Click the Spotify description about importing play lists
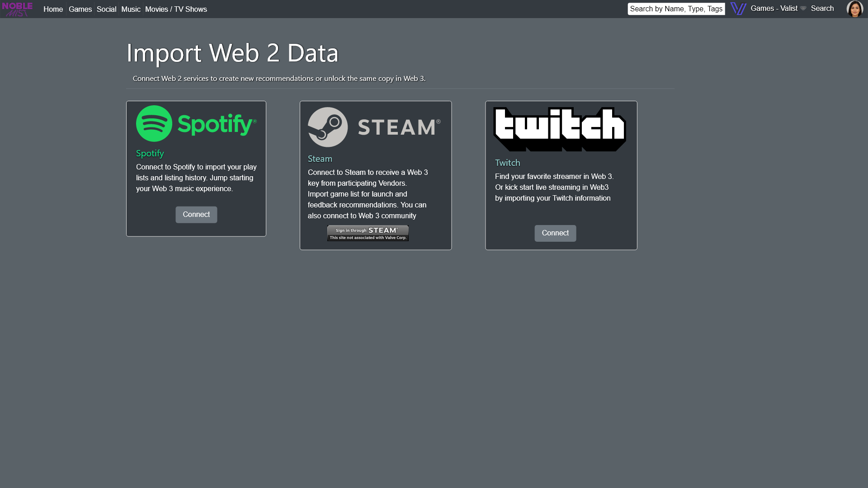868x488 pixels. click(x=196, y=178)
